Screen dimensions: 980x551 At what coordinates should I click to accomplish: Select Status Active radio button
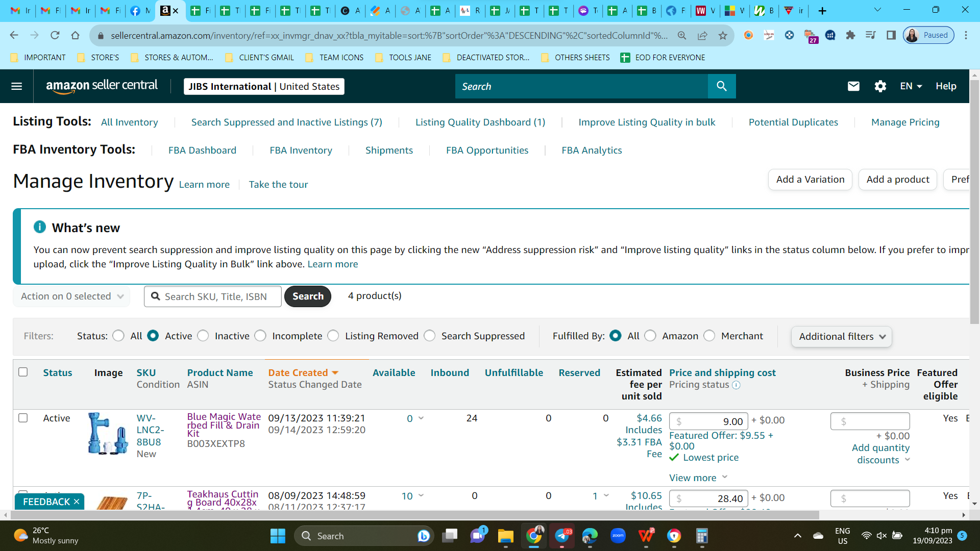(x=153, y=336)
